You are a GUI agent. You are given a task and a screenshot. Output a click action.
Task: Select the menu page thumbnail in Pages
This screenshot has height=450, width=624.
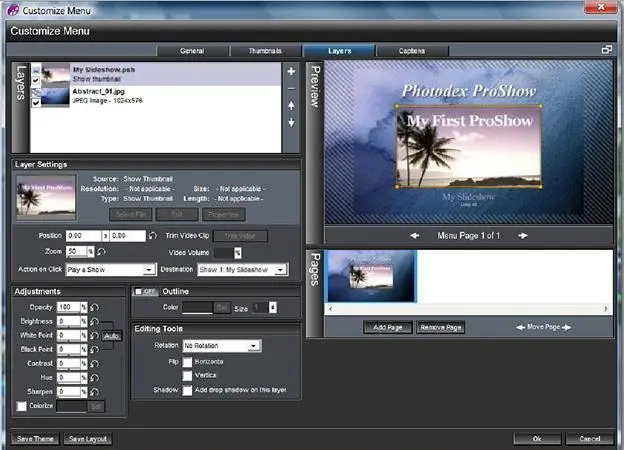[371, 276]
